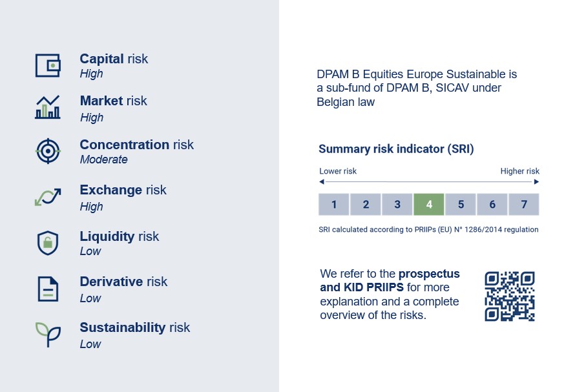Select risk level 1 on SRI scale
Screen dimensions: 575x392
click(x=334, y=205)
